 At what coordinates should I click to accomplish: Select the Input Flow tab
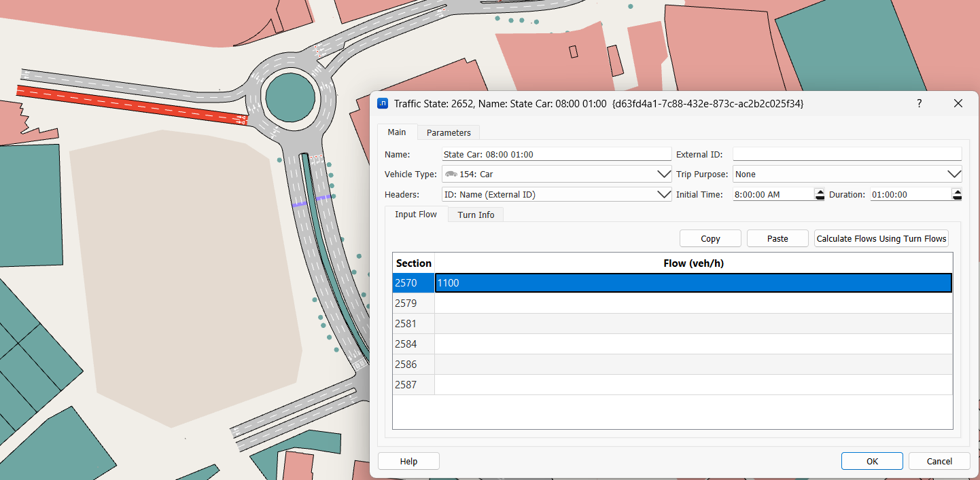(x=416, y=215)
